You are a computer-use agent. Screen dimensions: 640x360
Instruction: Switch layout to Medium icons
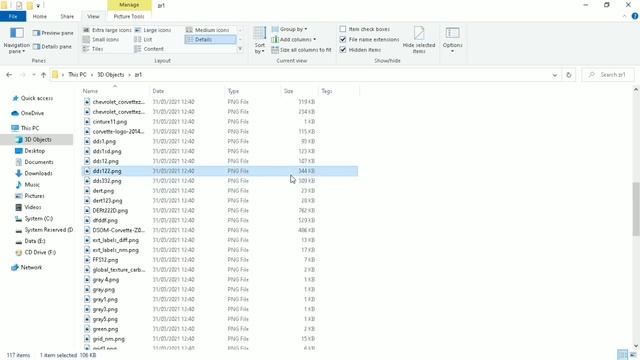(208, 30)
